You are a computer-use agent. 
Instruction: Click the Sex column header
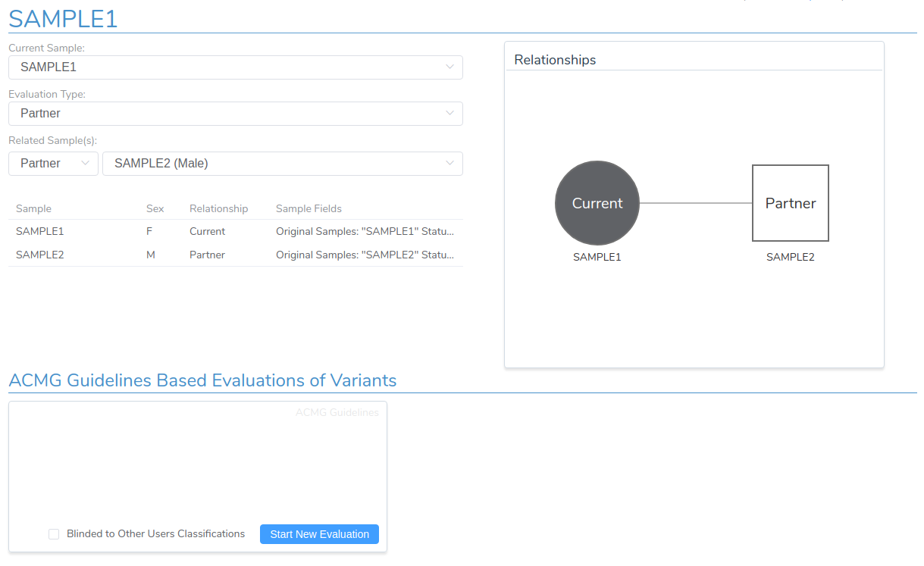point(155,208)
